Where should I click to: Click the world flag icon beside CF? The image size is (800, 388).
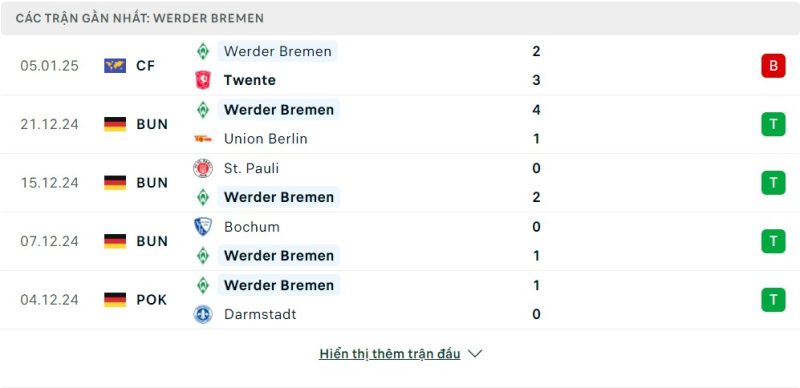(115, 66)
